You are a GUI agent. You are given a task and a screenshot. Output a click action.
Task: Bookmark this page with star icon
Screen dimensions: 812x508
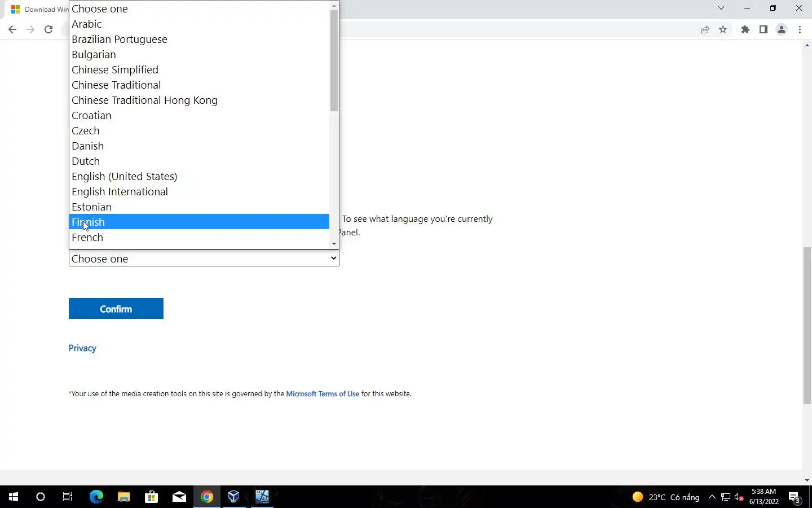723,30
